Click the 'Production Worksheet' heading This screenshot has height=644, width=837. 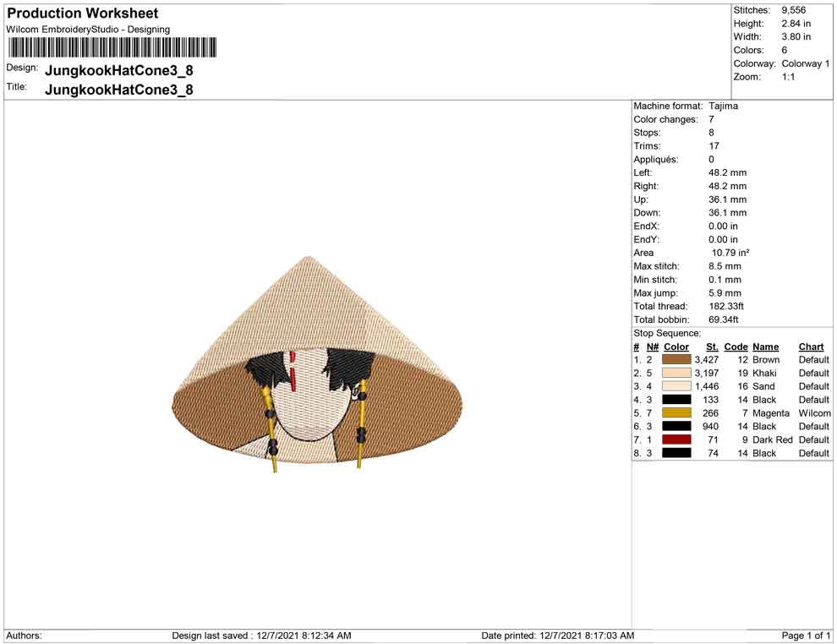click(x=83, y=14)
